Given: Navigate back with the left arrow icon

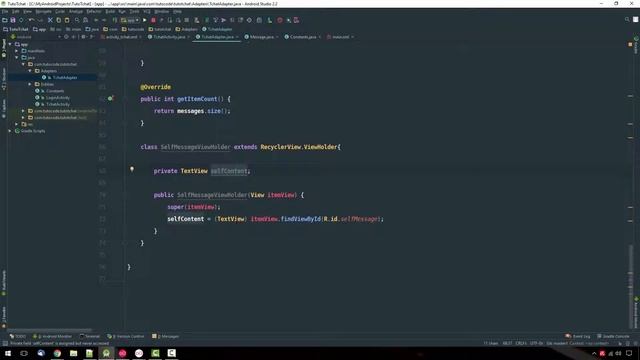Looking at the screenshot, I should coord(96,20).
